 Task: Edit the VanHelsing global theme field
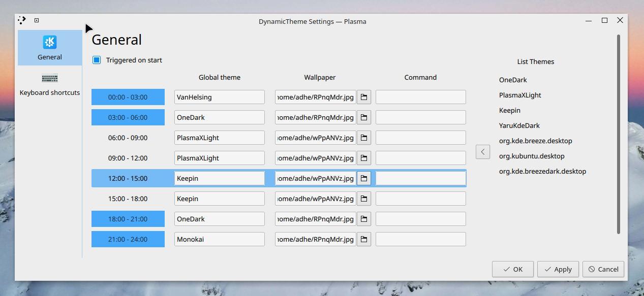pyautogui.click(x=220, y=97)
